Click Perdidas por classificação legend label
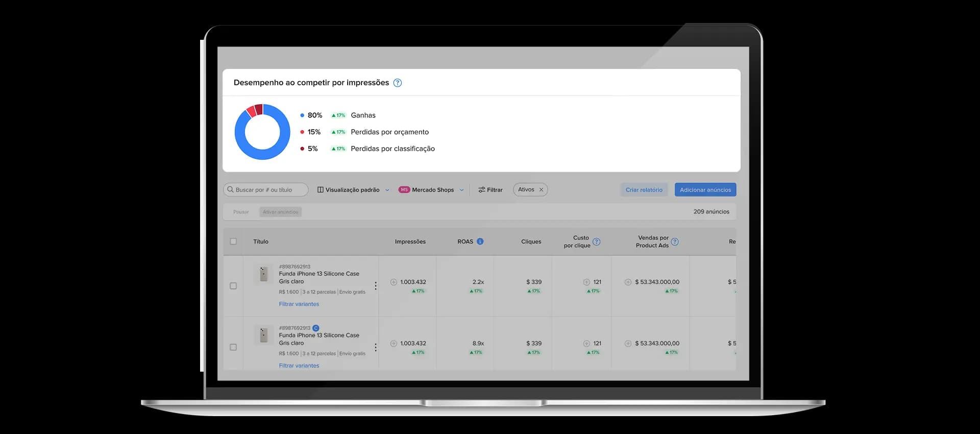This screenshot has width=980, height=434. [393, 149]
